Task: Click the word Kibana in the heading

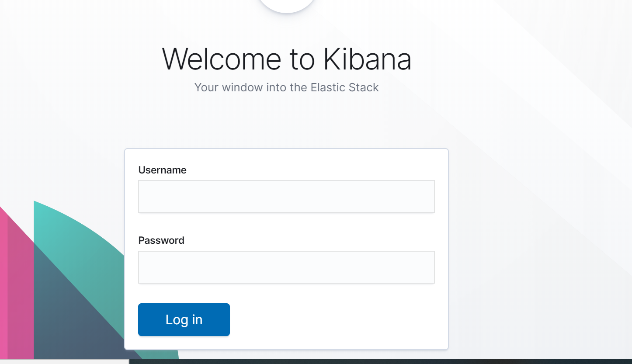Action: [367, 59]
